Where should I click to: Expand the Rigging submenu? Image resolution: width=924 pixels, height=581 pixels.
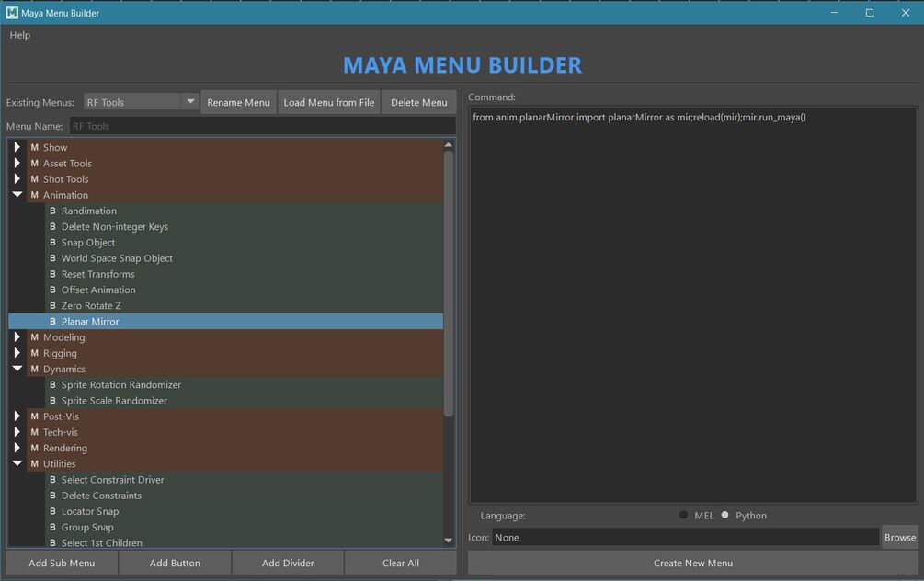[x=17, y=352]
